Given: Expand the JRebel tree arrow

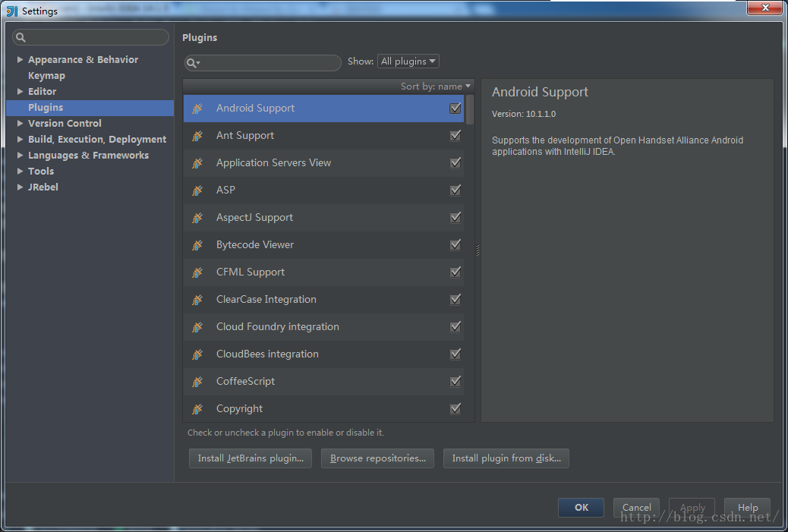Looking at the screenshot, I should (x=20, y=187).
